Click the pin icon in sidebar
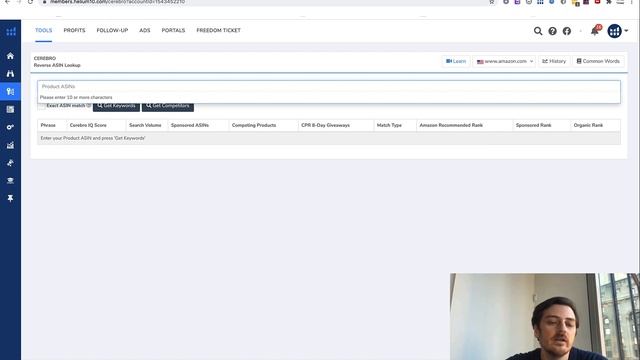The width and height of the screenshot is (640, 360). pyautogui.click(x=10, y=198)
